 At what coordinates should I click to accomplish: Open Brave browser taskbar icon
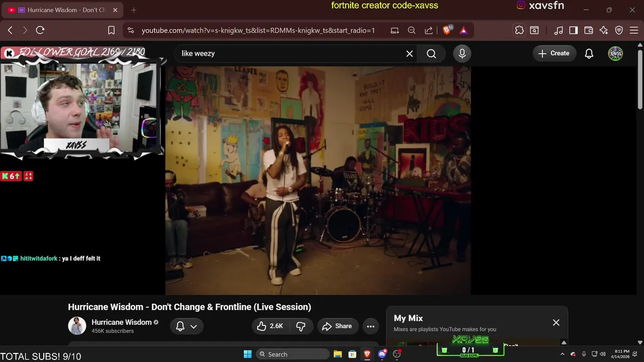point(367,354)
